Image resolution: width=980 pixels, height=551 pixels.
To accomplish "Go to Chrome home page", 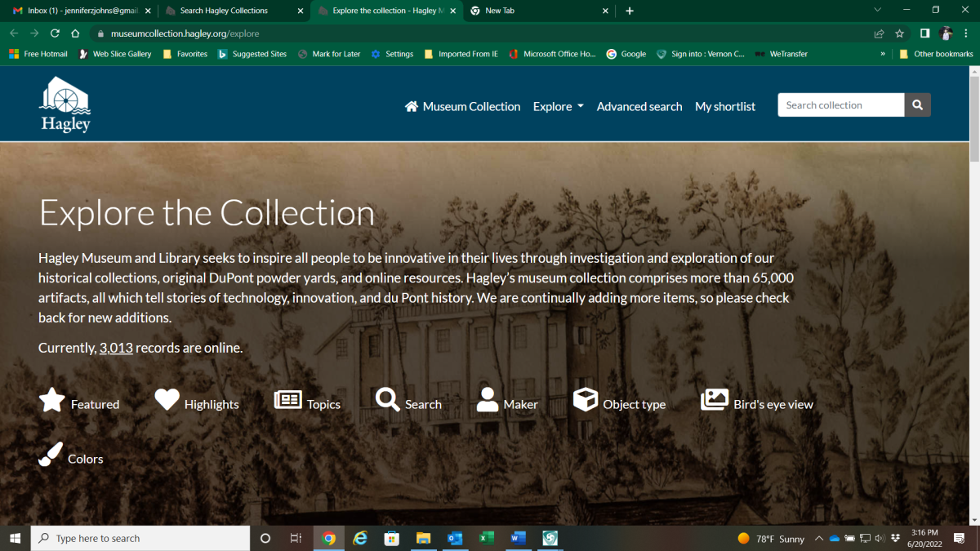I will [75, 33].
